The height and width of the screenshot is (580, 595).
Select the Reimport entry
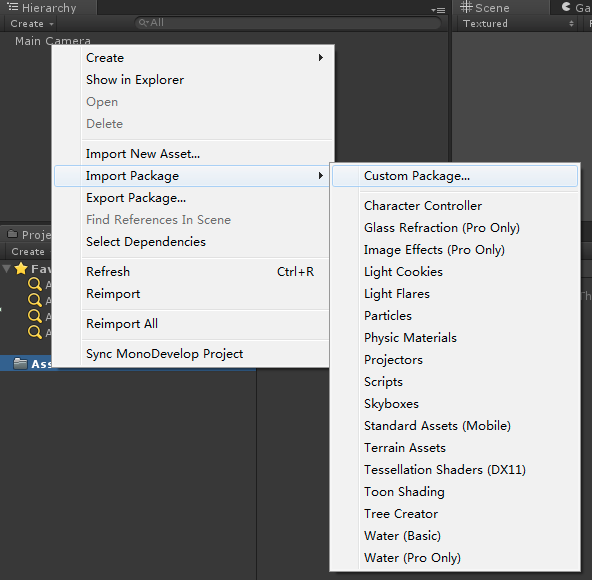(x=192, y=294)
